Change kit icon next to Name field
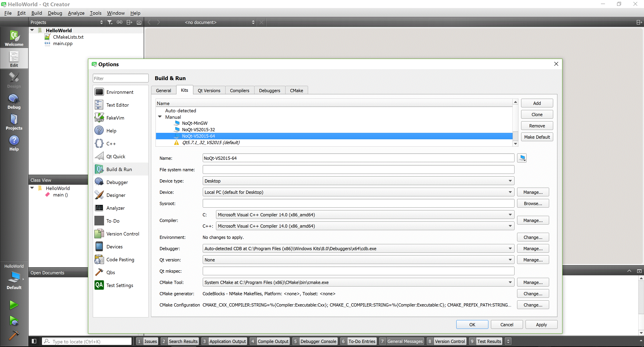Viewport: 644px width, 347px height. coord(522,158)
